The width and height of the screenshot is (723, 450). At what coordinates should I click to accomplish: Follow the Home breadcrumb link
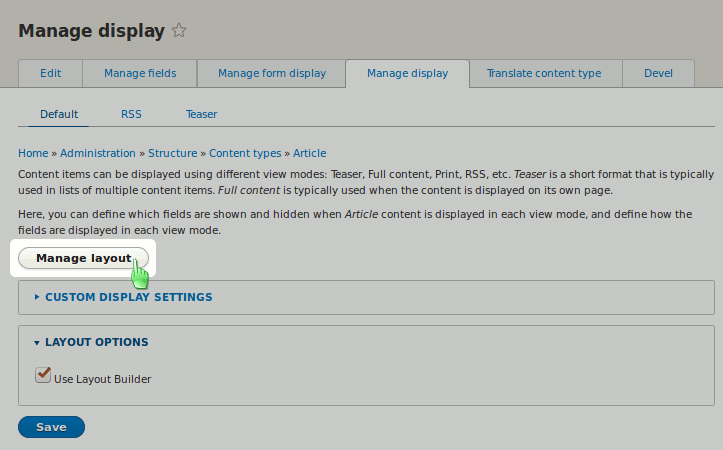[33, 153]
